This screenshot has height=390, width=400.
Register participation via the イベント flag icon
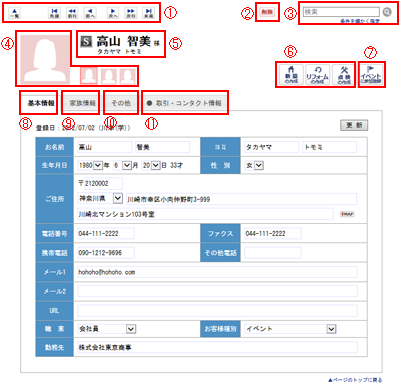pyautogui.click(x=371, y=75)
